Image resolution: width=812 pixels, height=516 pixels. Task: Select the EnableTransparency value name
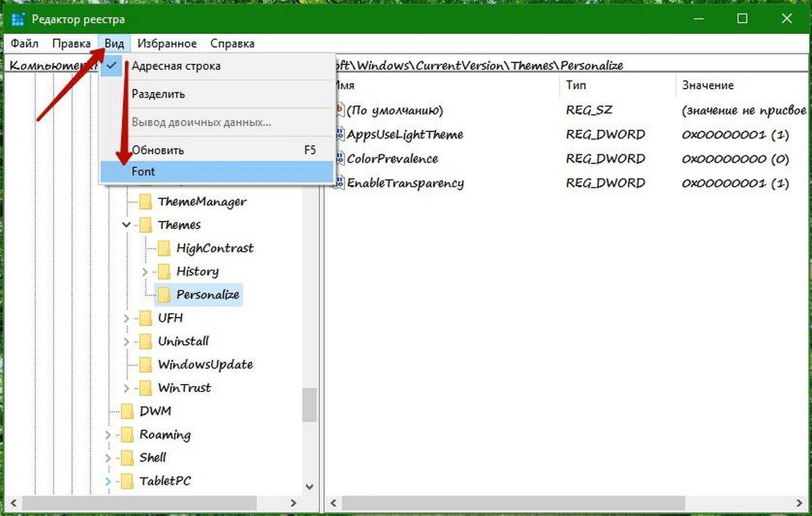(405, 183)
